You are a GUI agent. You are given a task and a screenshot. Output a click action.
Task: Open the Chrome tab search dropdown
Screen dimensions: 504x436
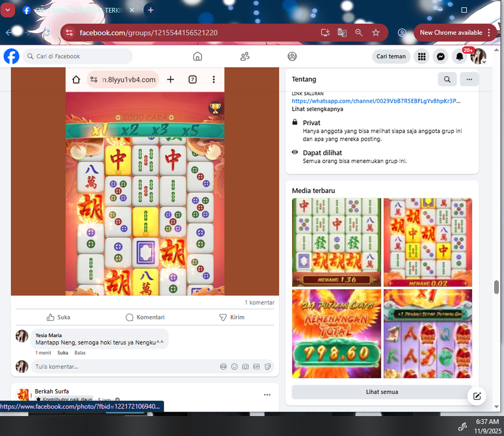click(8, 10)
